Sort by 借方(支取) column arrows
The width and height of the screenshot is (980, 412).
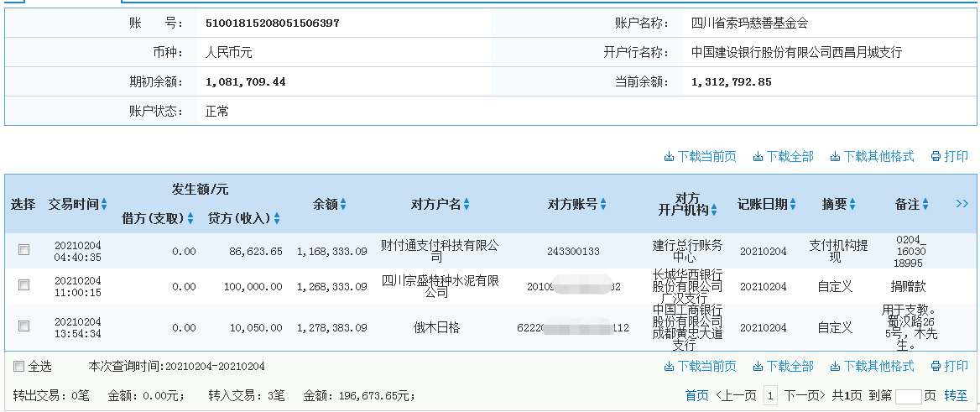[x=190, y=218]
